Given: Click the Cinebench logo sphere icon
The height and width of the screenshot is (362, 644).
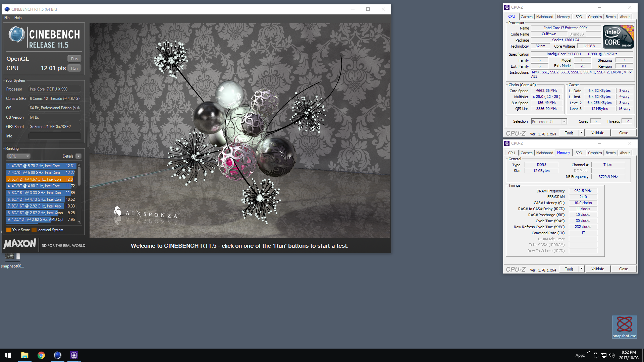Looking at the screenshot, I should pyautogui.click(x=16, y=35).
